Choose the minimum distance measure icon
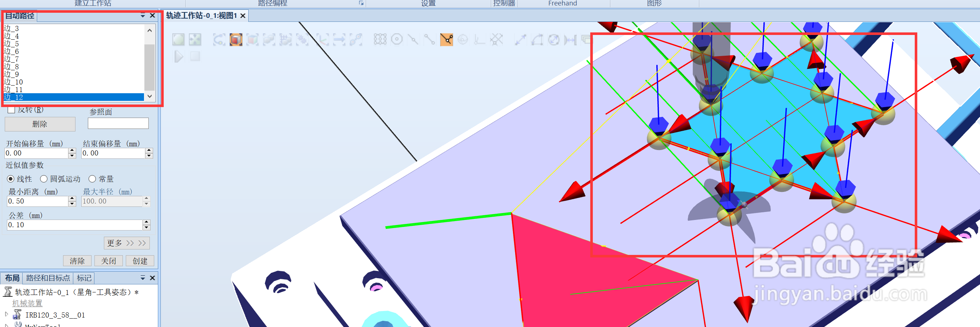 point(570,39)
